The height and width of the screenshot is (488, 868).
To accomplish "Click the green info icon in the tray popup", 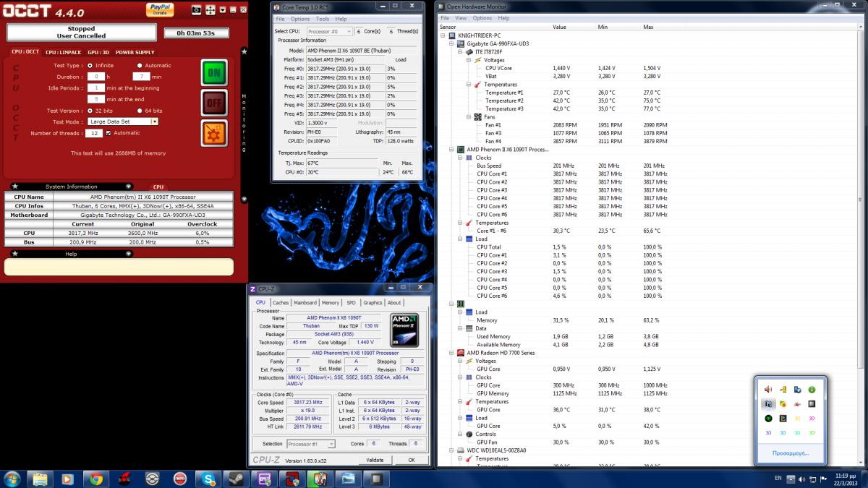I will [x=812, y=390].
